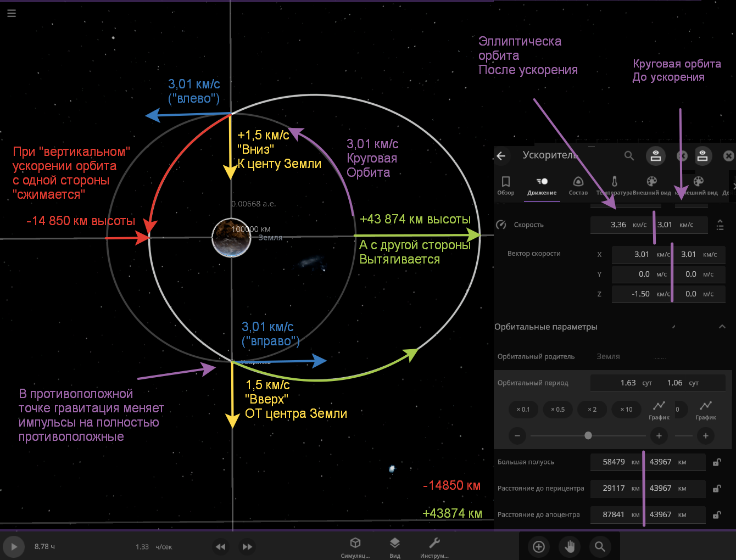Image resolution: width=736 pixels, height=560 pixels.
Task: Toggle the lock for Большая полуось
Action: click(x=717, y=462)
